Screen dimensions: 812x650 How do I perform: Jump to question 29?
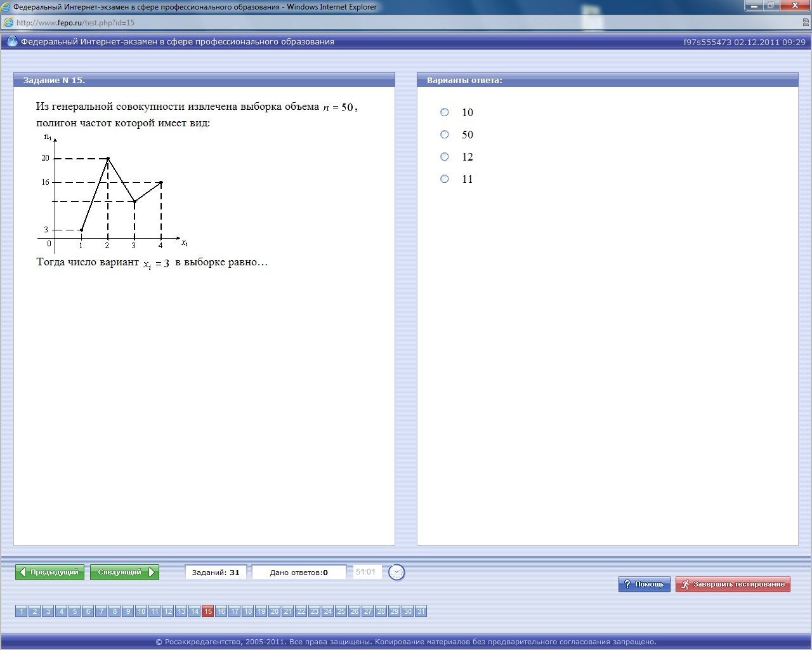tap(395, 611)
